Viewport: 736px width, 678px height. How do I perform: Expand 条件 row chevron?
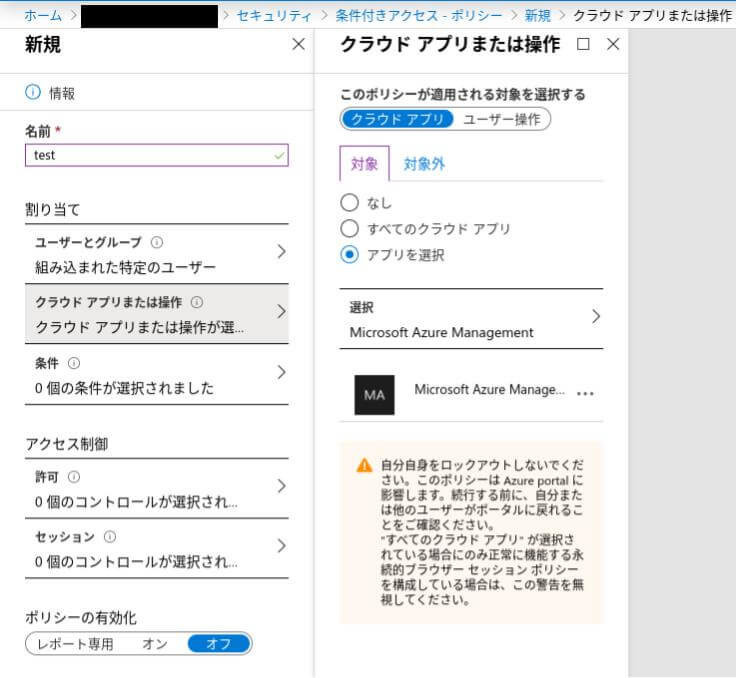[282, 372]
